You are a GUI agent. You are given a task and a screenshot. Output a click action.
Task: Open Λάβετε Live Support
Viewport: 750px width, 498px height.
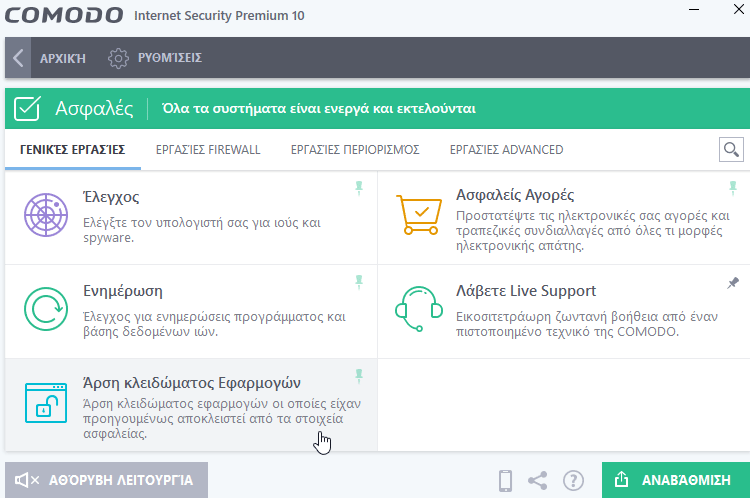(x=564, y=311)
